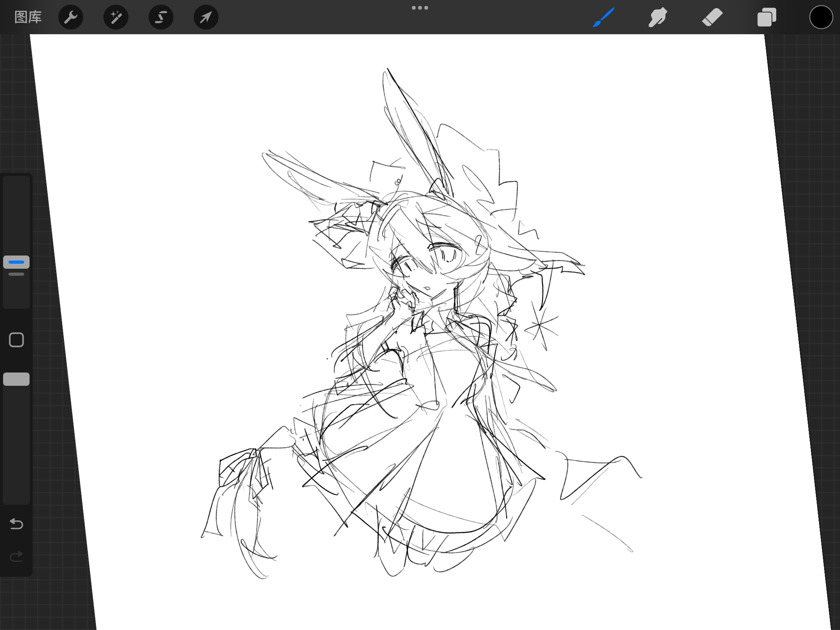Viewport: 840px width, 630px height.
Task: Click the brush size slider handle
Action: (x=16, y=262)
